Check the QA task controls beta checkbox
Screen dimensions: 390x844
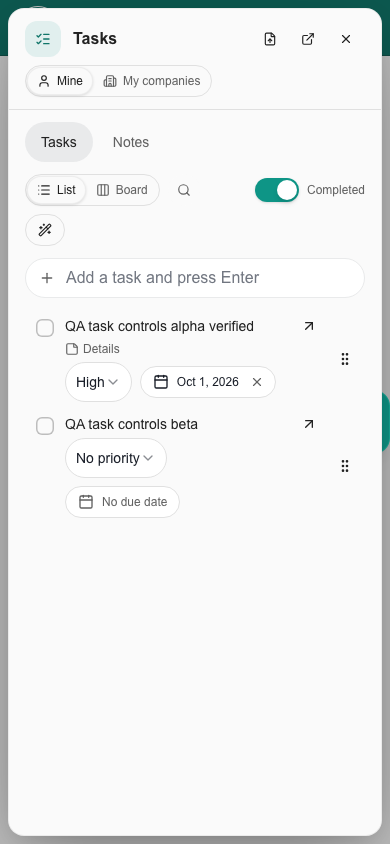(x=45, y=426)
